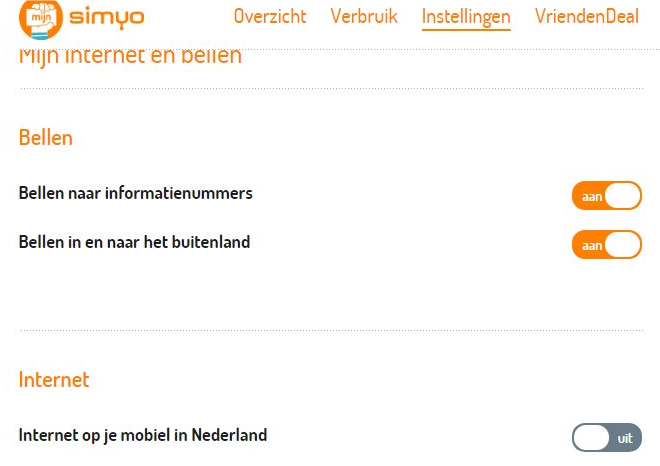Click the 'aan' text on the informatienummers switch
660x466 pixels.
(591, 197)
